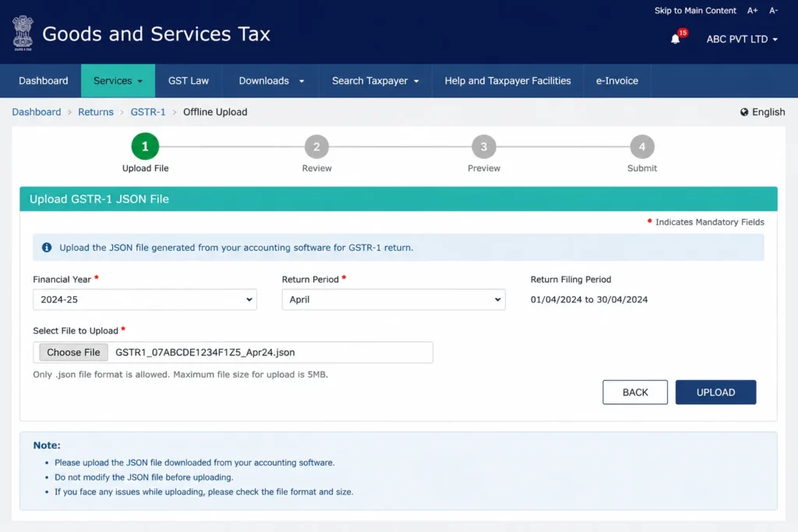Click Skip to Main Content link
This screenshot has width=798, height=532.
[x=695, y=11]
